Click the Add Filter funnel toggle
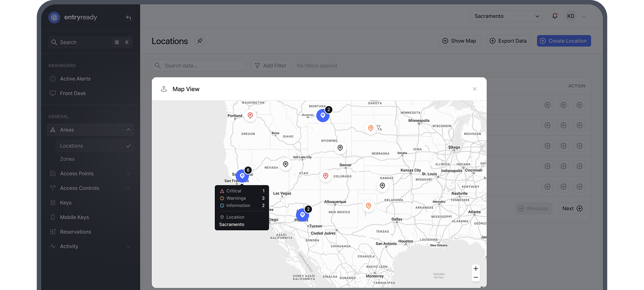The width and height of the screenshot is (644, 290). (257, 65)
